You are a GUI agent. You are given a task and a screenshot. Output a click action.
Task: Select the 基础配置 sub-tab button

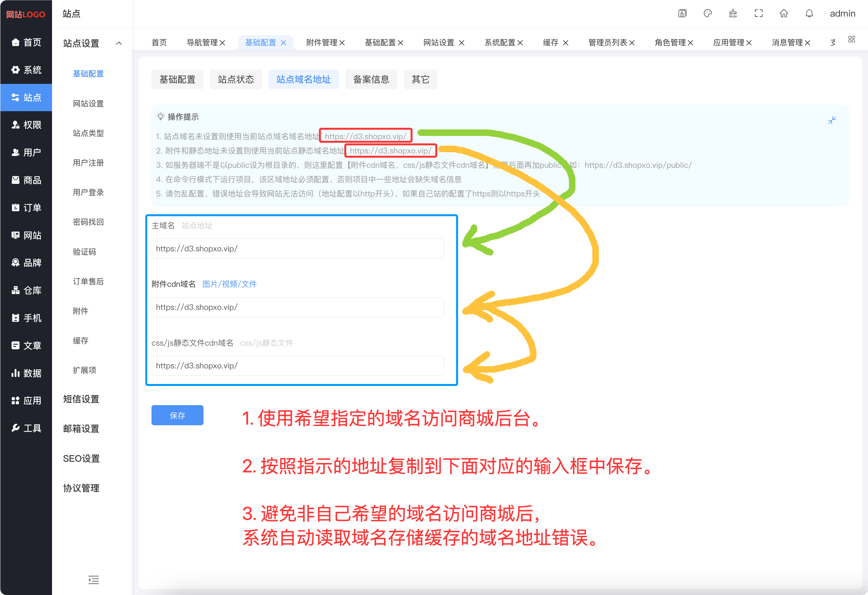coord(178,79)
